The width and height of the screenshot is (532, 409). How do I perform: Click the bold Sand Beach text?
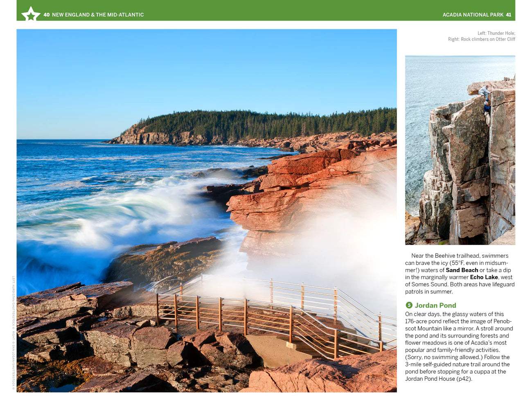(x=462, y=270)
